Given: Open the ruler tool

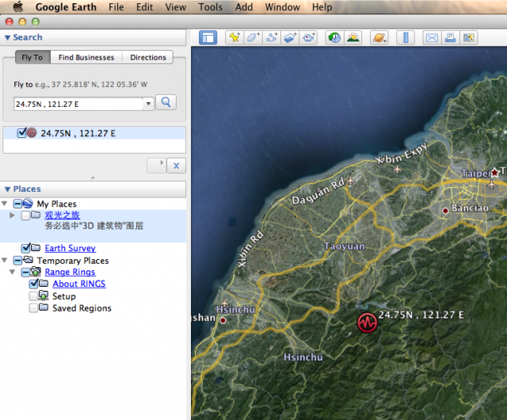Looking at the screenshot, I should 406,37.
